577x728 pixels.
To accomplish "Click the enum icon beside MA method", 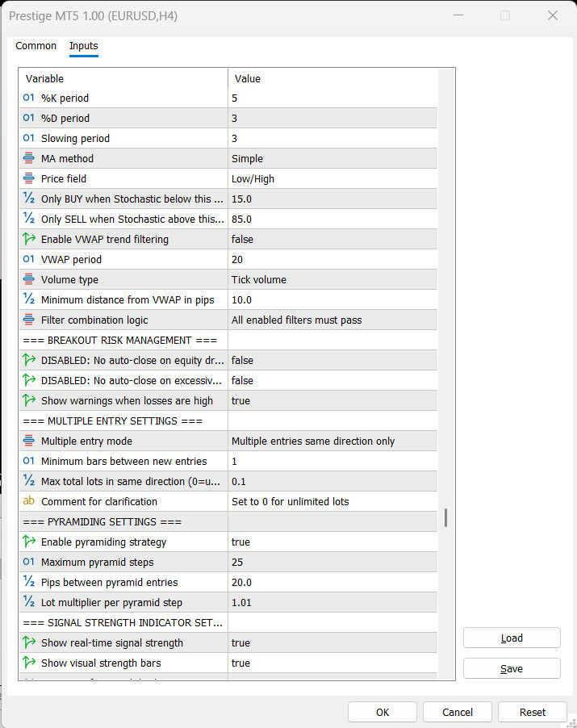I will coord(29,158).
